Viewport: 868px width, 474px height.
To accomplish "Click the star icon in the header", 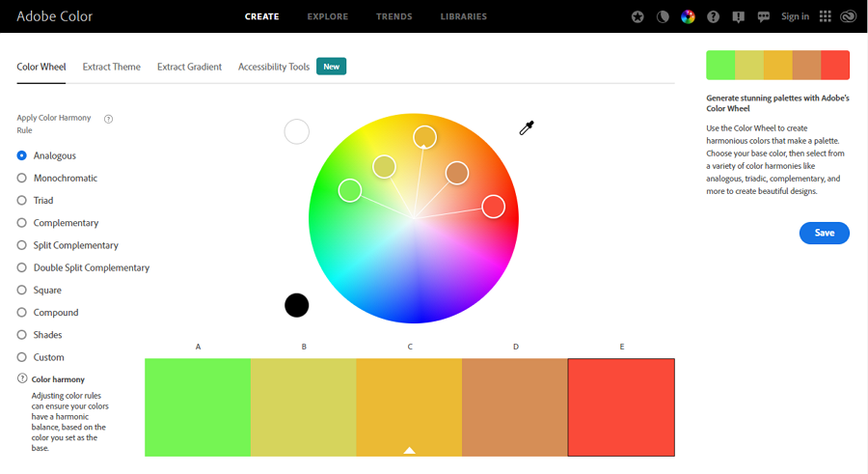I will pyautogui.click(x=637, y=16).
